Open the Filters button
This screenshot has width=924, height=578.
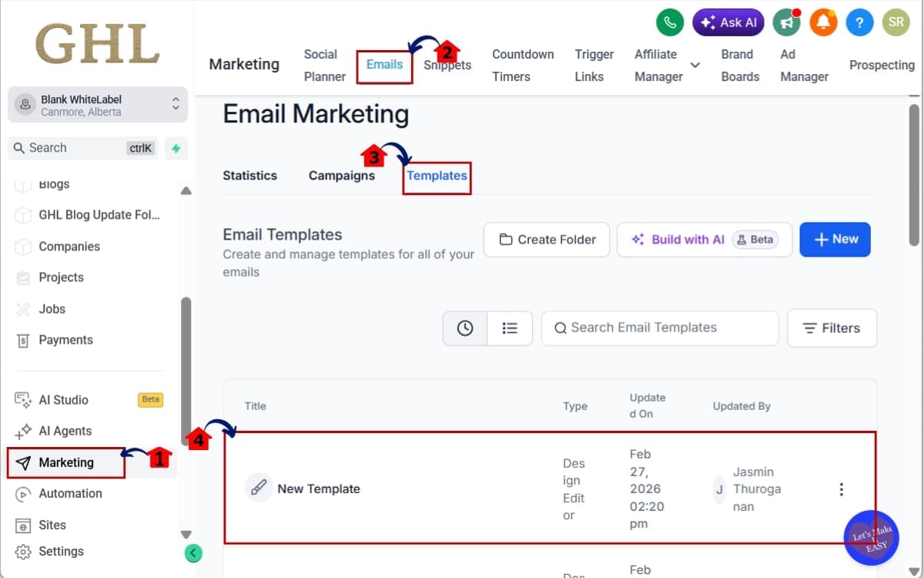pyautogui.click(x=832, y=328)
